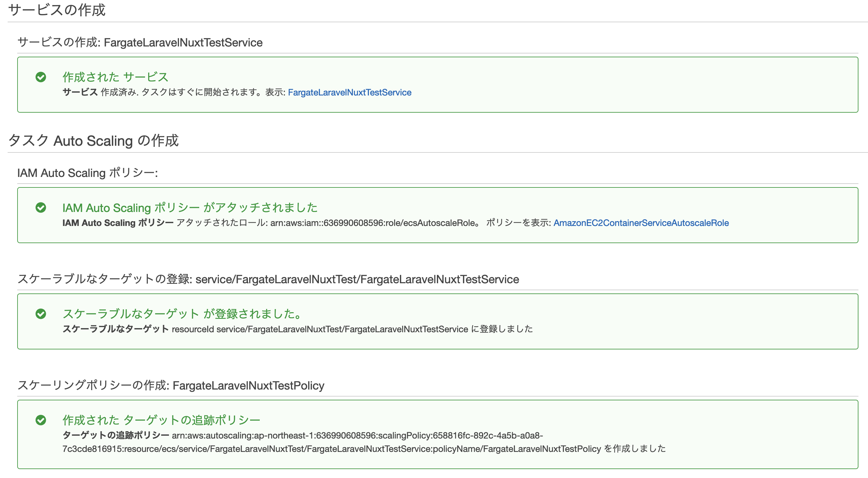This screenshot has height=478, width=868.
Task: Click the スケーラブルなターゲットの登録 subheading
Action: tap(268, 279)
